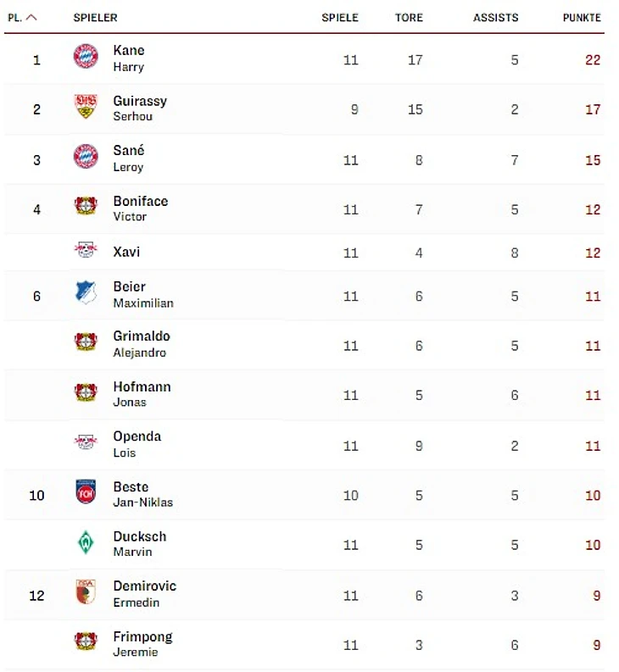Sort table by PUNKTE column
Screen dimensions: 619x672
pyautogui.click(x=582, y=18)
